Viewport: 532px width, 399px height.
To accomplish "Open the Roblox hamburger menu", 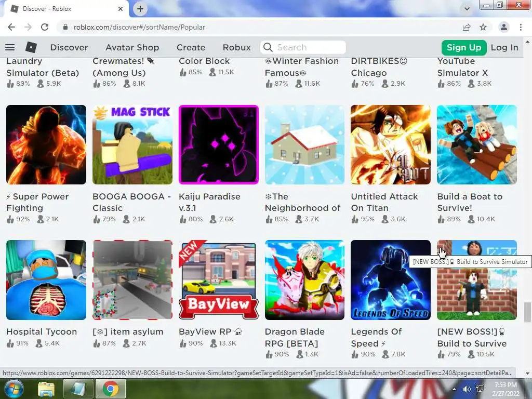I will point(10,47).
